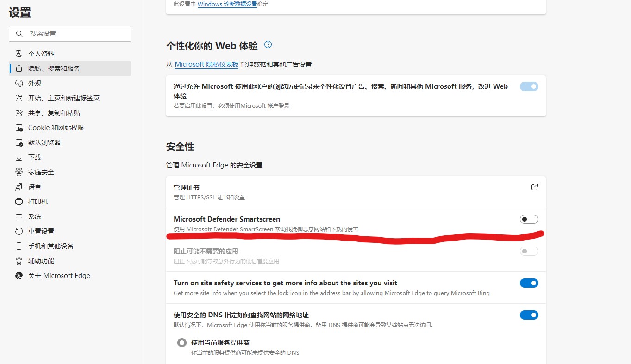Click the 语言 language icon
The image size is (631, 364).
click(x=19, y=187)
